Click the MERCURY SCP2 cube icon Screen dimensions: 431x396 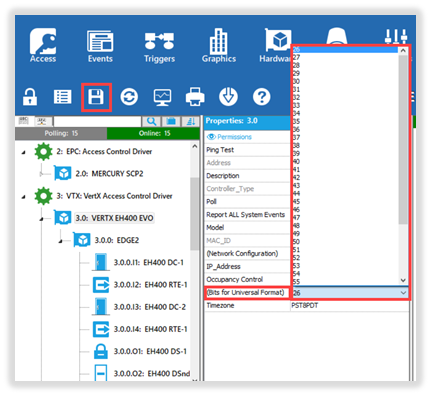click(63, 174)
